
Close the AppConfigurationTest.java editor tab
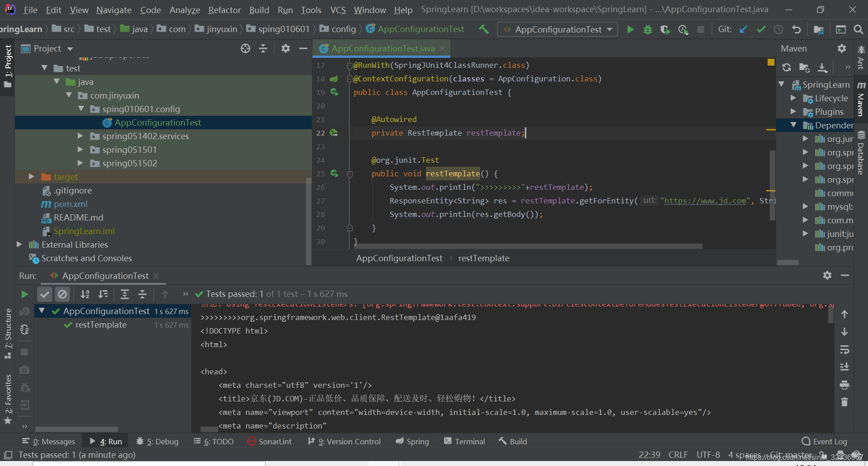click(442, 48)
